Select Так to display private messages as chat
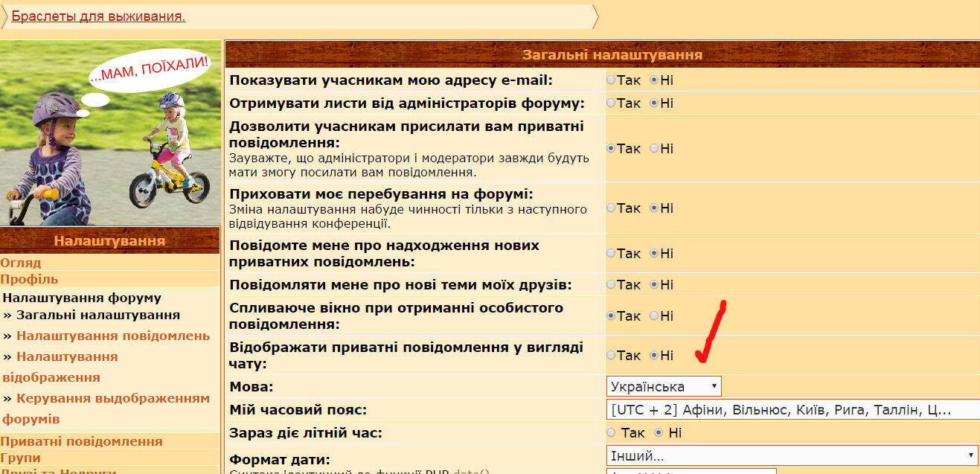Viewport: 980px width, 474px height. (x=611, y=356)
